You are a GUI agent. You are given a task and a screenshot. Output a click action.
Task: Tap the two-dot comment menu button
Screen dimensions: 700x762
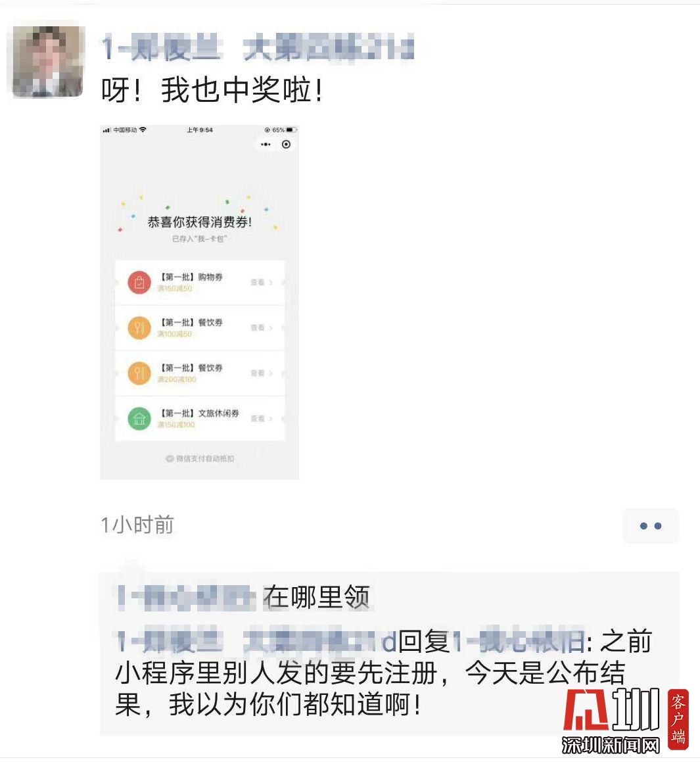pyautogui.click(x=651, y=526)
